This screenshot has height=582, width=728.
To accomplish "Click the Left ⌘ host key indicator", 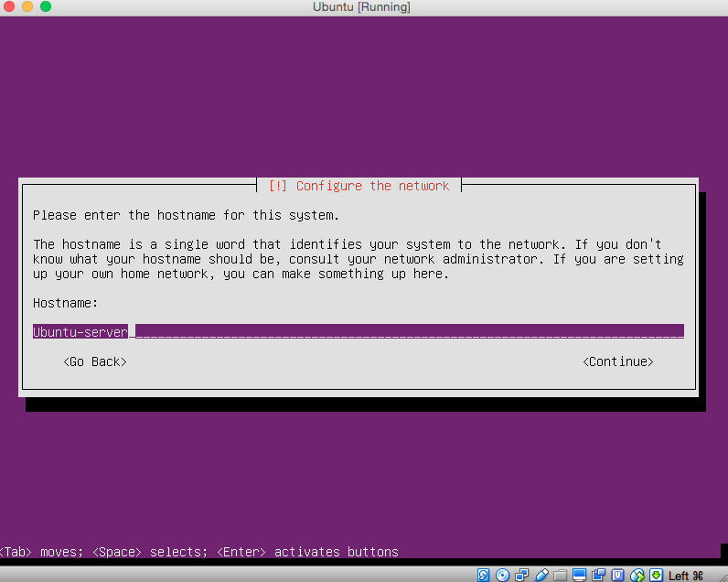I will [686, 575].
